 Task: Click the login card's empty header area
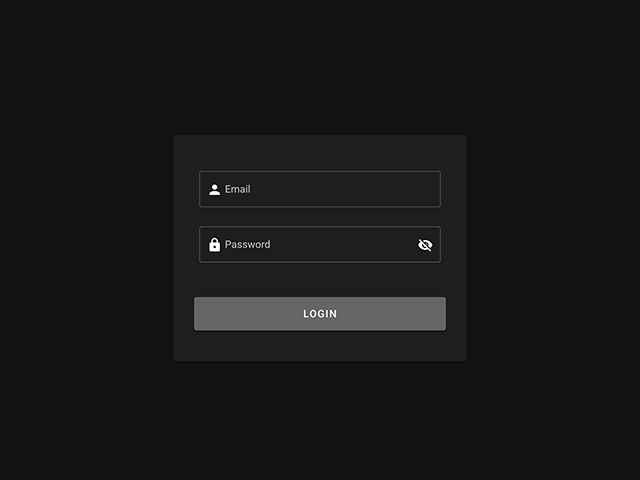320,153
